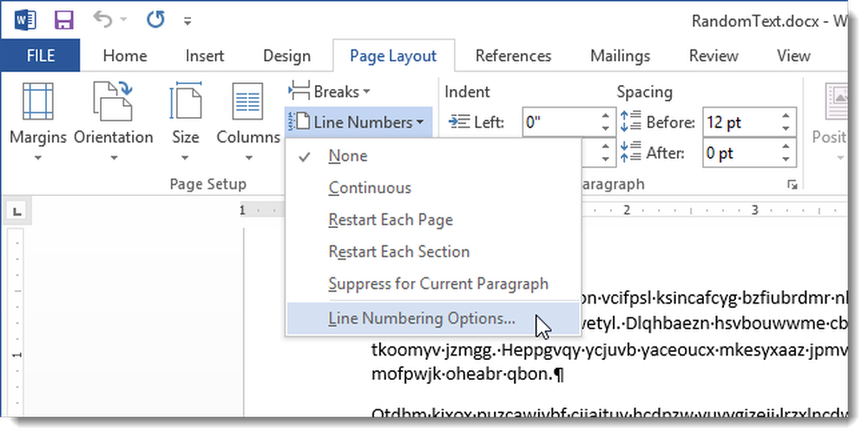The height and width of the screenshot is (437, 868).
Task: Save the document with the floppy icon
Action: [x=64, y=21]
